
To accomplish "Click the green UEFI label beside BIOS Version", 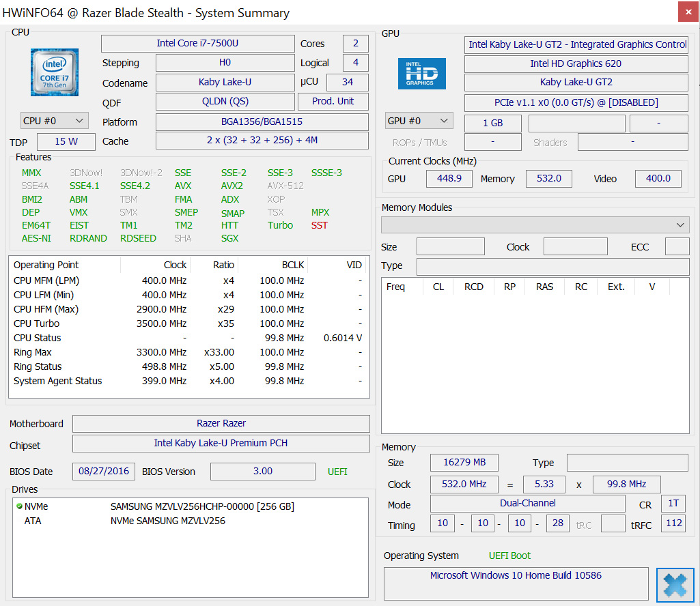I will pos(337,472).
